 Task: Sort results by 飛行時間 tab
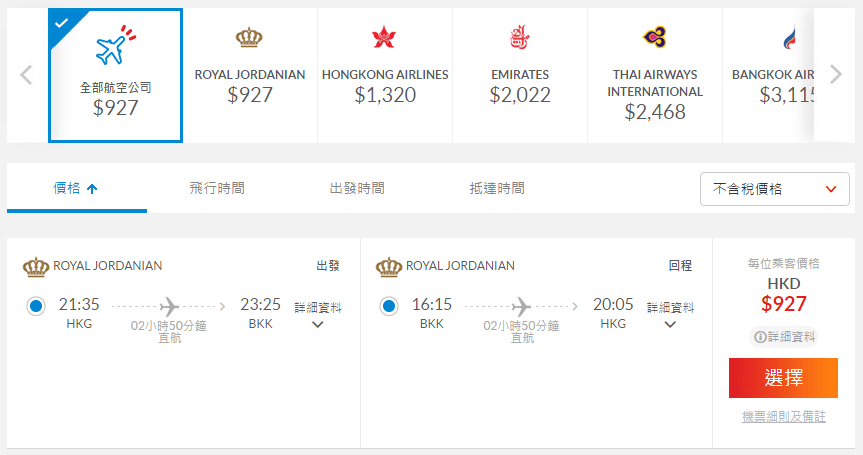click(217, 188)
